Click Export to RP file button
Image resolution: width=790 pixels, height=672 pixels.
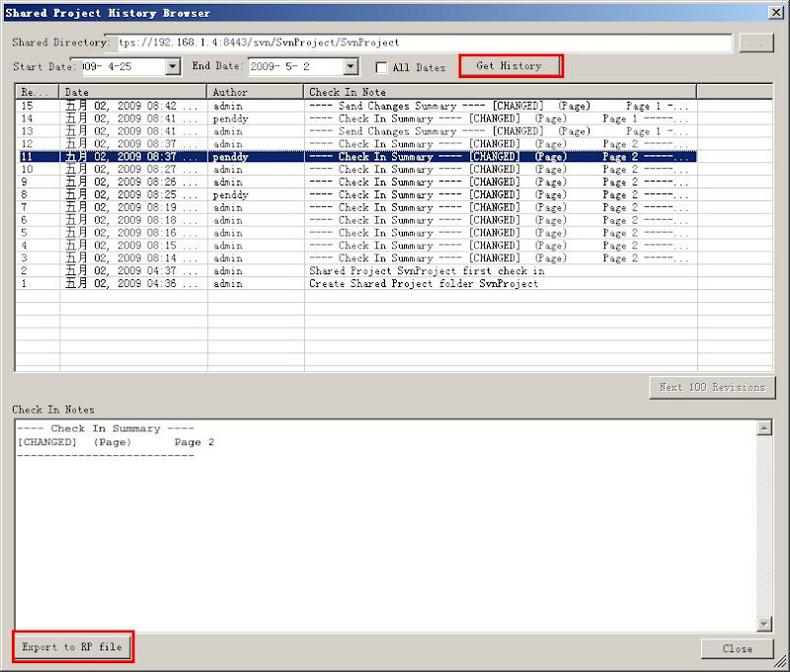(x=72, y=647)
